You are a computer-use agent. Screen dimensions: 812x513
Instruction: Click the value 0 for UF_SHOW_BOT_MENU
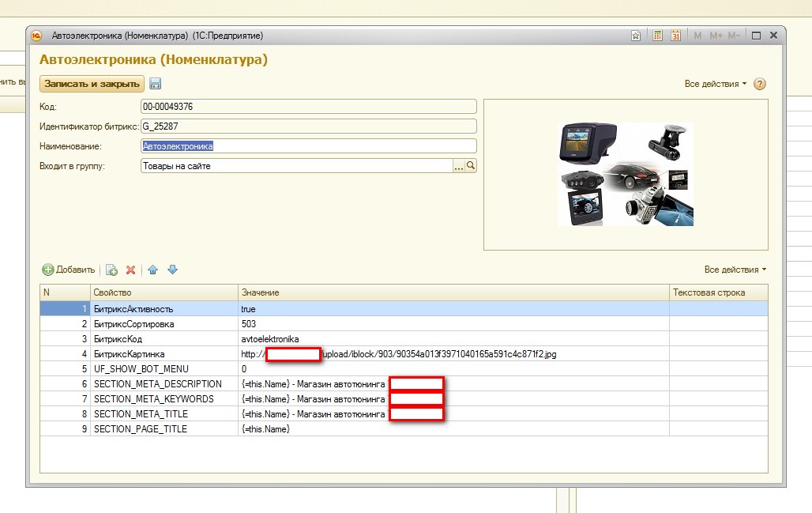pyautogui.click(x=453, y=369)
